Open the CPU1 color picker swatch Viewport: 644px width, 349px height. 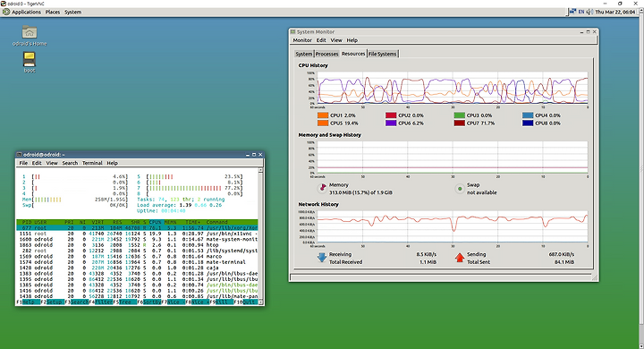point(323,115)
